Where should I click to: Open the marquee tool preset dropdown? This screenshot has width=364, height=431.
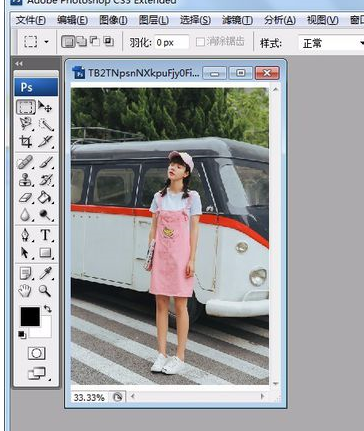click(x=46, y=42)
